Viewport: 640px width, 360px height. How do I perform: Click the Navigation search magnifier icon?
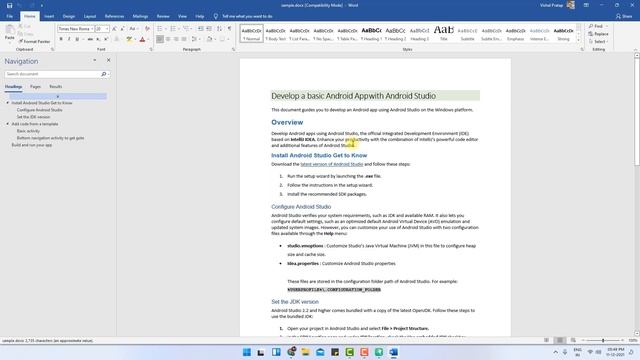click(x=104, y=74)
